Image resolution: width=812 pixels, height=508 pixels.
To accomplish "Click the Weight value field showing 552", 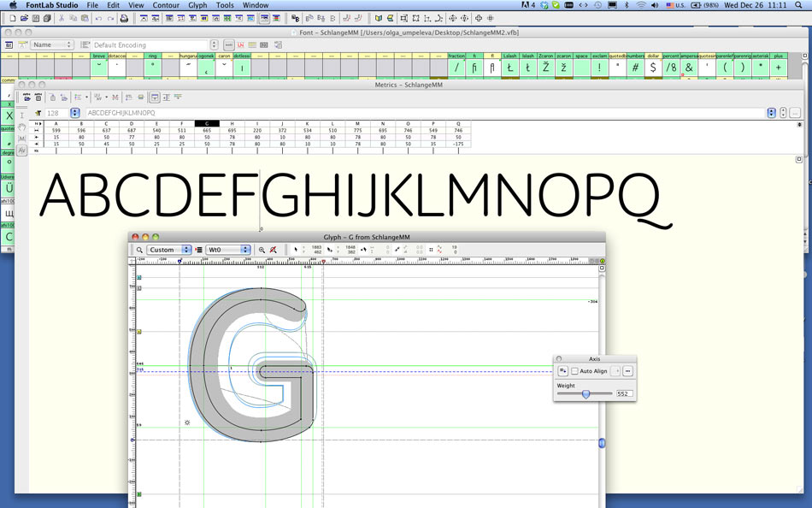I will 624,394.
